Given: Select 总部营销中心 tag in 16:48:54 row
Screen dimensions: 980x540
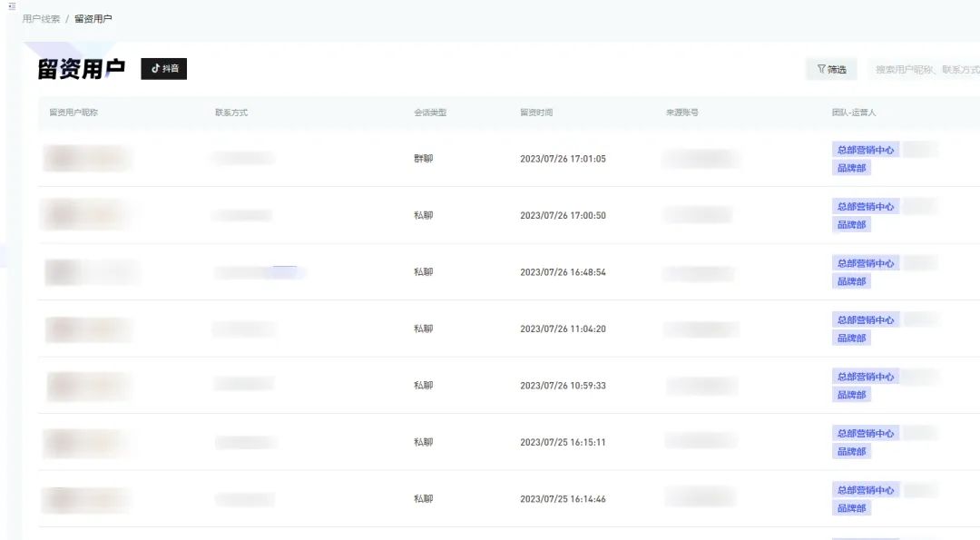Looking at the screenshot, I should (x=866, y=264).
